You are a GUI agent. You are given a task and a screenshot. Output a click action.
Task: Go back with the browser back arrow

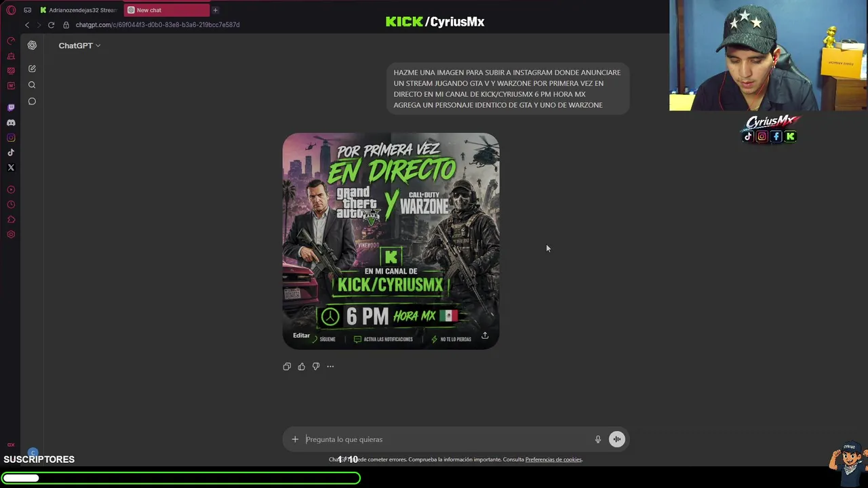coord(27,25)
